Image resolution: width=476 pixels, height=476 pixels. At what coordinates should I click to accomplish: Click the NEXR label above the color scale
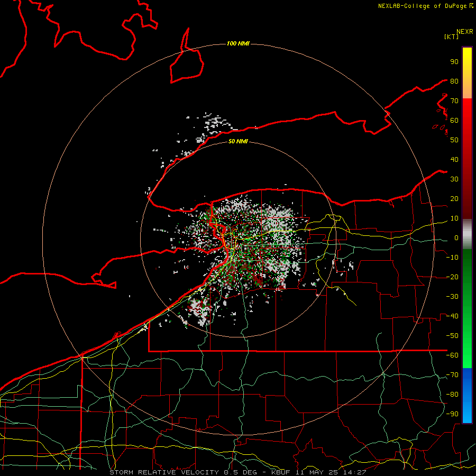pos(465,32)
